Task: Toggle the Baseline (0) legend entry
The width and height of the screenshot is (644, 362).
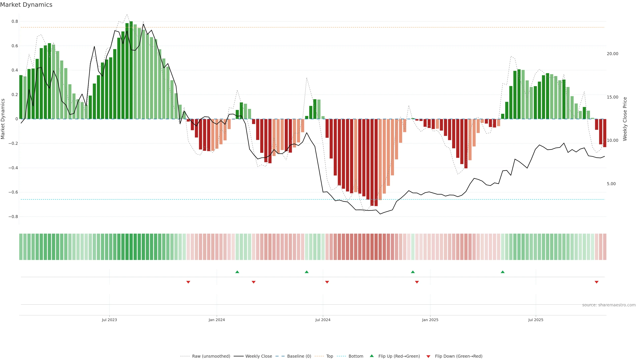Action: 299,356
